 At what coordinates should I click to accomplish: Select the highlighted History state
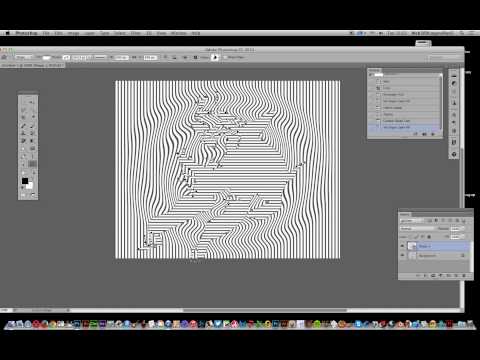pyautogui.click(x=404, y=127)
